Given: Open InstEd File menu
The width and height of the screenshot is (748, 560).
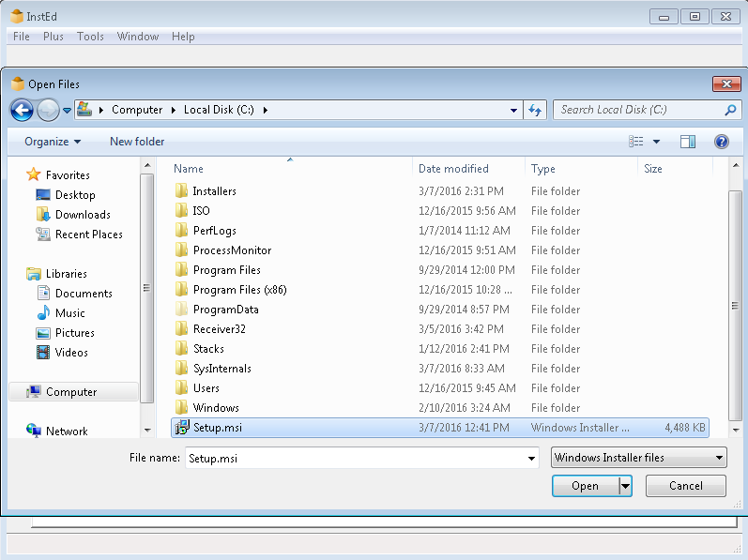Looking at the screenshot, I should click(x=22, y=37).
